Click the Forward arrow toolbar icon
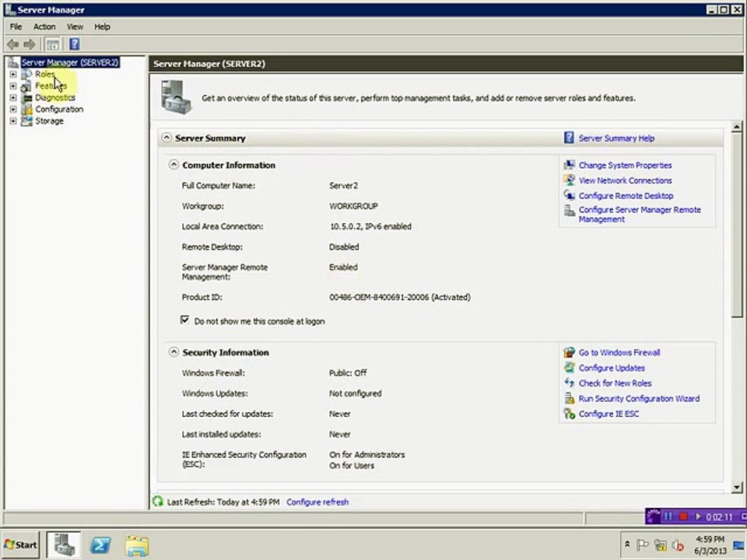Screen dimensions: 747x560 30,44
